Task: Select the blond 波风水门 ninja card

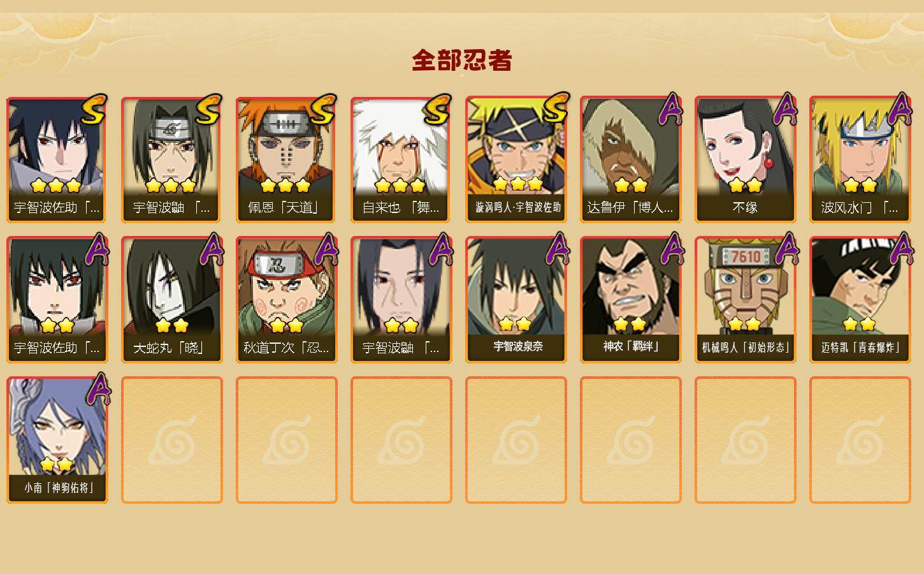Action: click(860, 159)
